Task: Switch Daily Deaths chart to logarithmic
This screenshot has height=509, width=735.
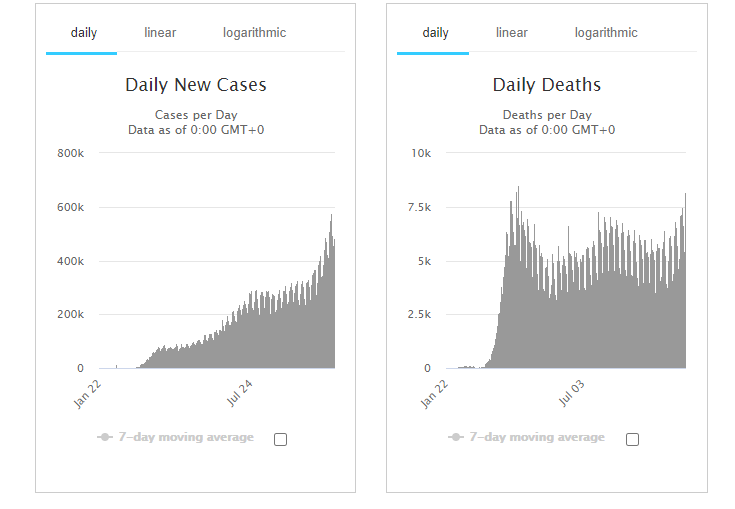Action: tap(606, 33)
